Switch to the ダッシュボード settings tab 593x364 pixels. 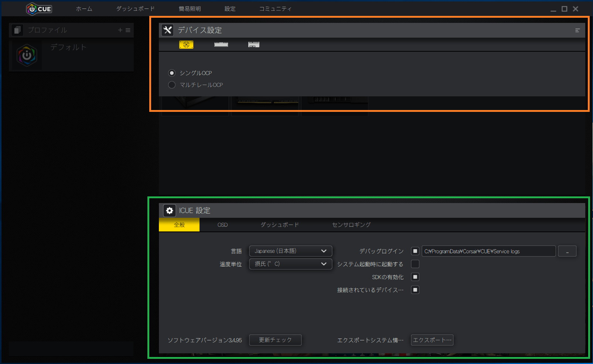tap(280, 225)
